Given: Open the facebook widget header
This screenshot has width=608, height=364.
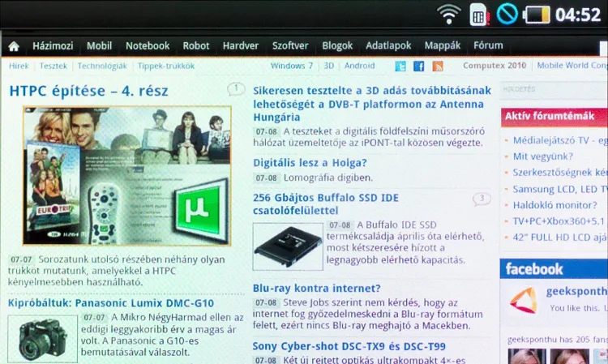Looking at the screenshot, I should tap(554, 268).
